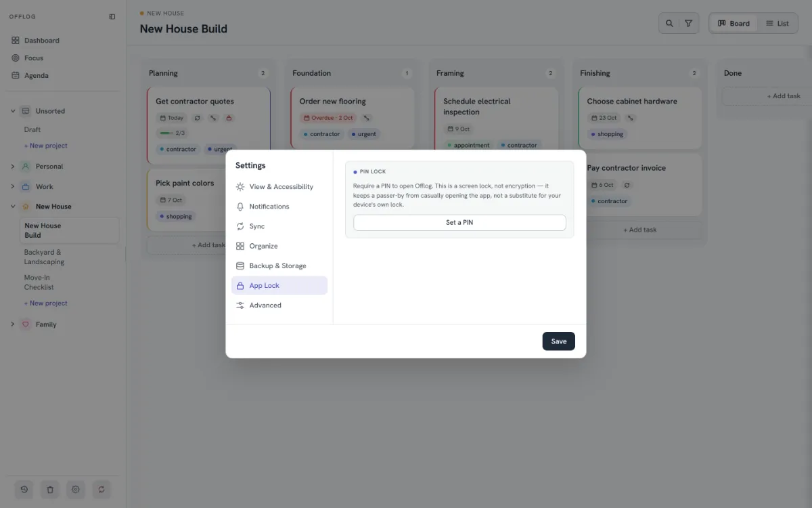Viewport: 812px width, 508px height.
Task: Click red lock icon on Get contractor quotes
Action: click(x=229, y=118)
